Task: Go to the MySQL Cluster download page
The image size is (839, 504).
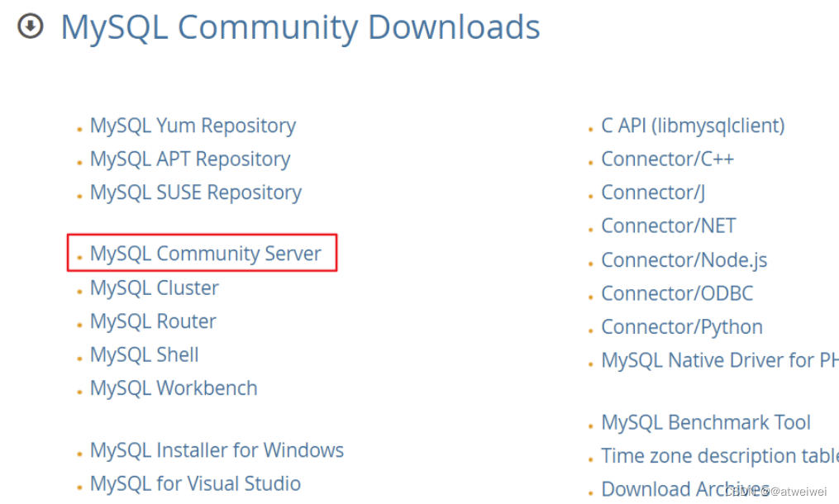Action: (154, 288)
